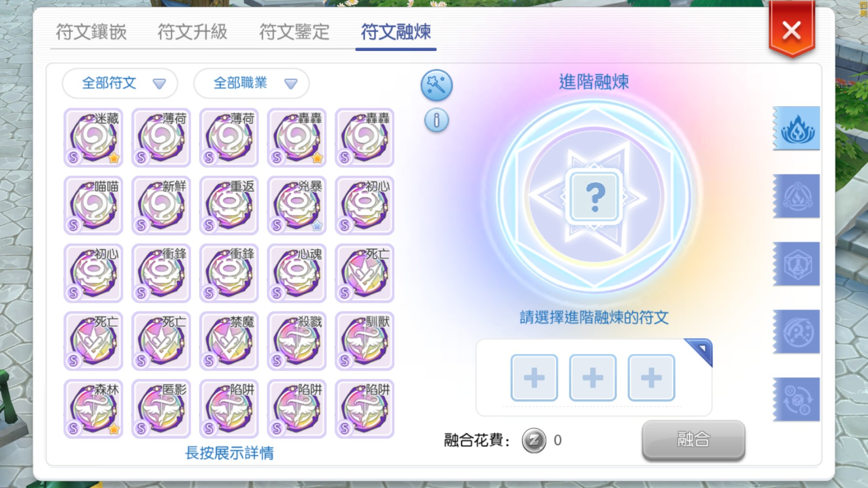The image size is (868, 488).
Task: Expand the blue corner arrow on the rune slot panel
Action: click(700, 351)
